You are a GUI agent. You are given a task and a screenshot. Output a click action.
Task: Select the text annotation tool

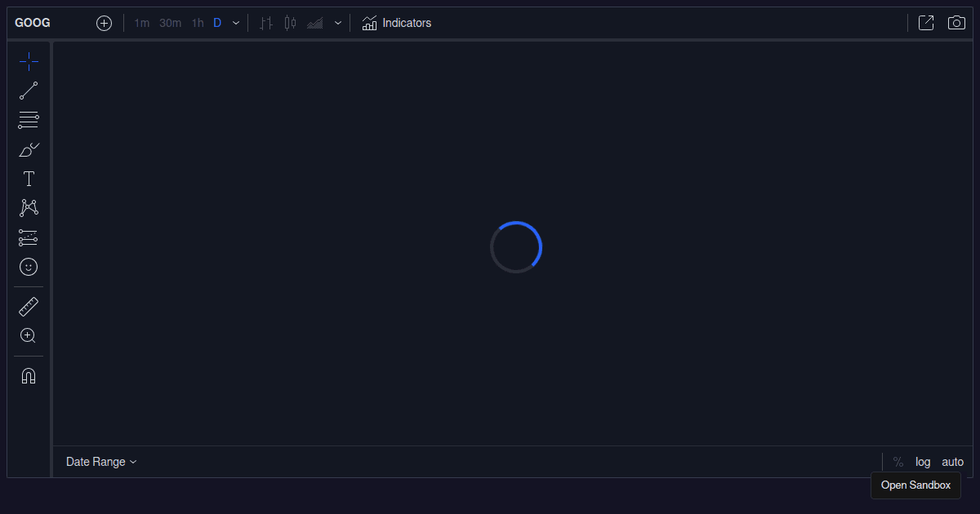click(x=29, y=178)
